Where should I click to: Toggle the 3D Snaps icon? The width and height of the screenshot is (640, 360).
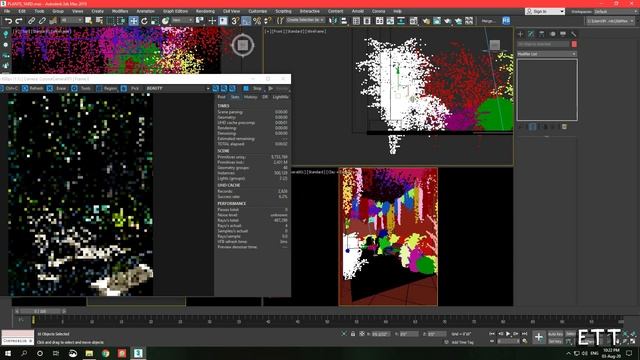235,20
